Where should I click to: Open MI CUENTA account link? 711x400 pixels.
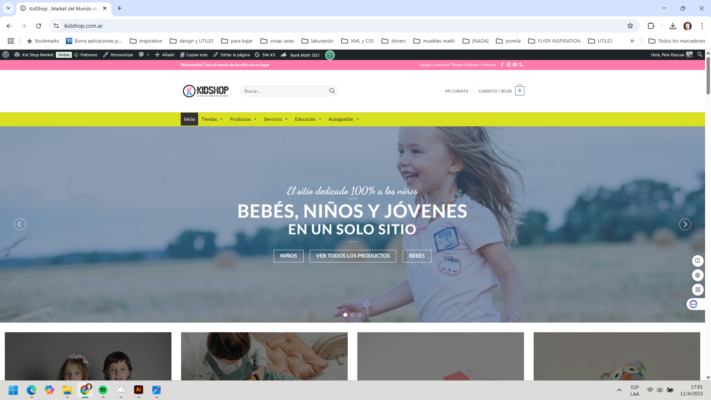click(456, 91)
